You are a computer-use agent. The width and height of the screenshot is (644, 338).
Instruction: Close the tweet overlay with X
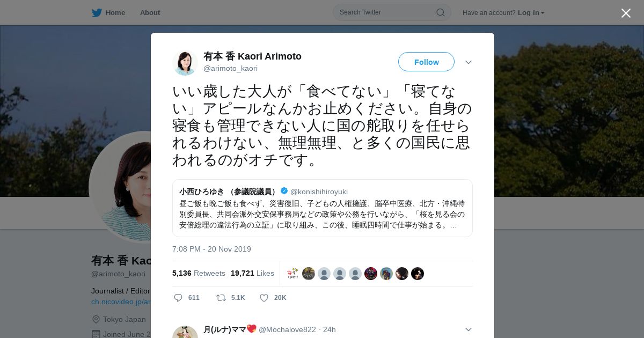[x=626, y=13]
